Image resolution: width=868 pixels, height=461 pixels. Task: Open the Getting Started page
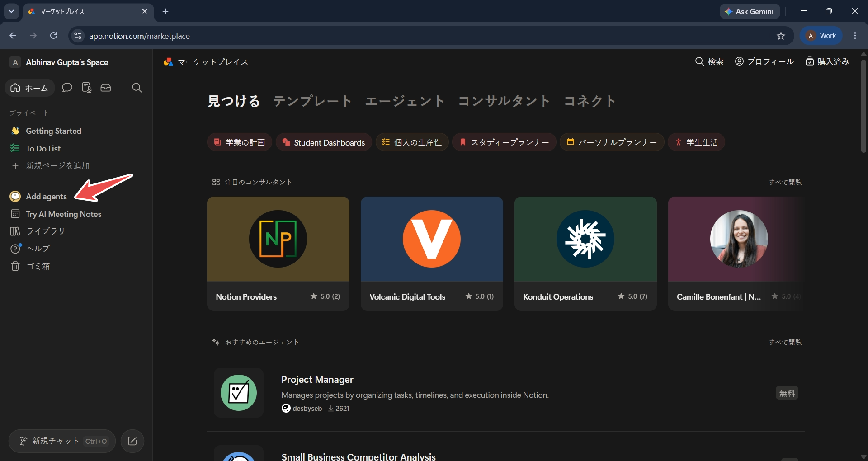click(76, 131)
